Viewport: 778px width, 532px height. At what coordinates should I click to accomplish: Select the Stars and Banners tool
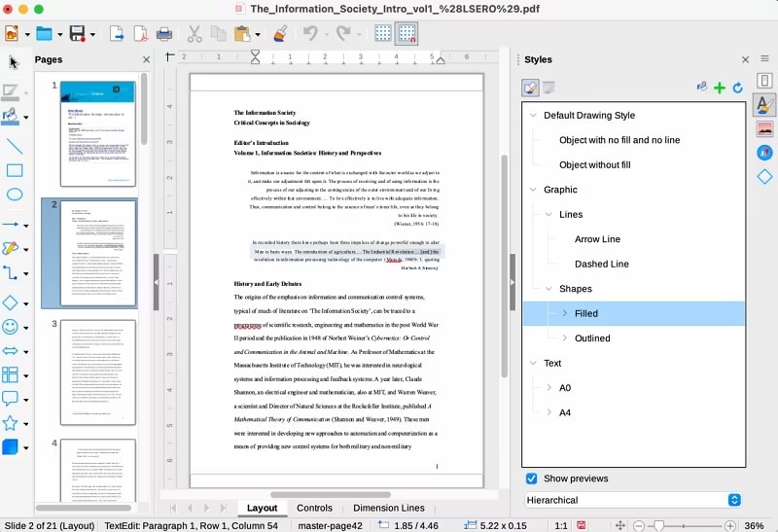pyautogui.click(x=11, y=423)
